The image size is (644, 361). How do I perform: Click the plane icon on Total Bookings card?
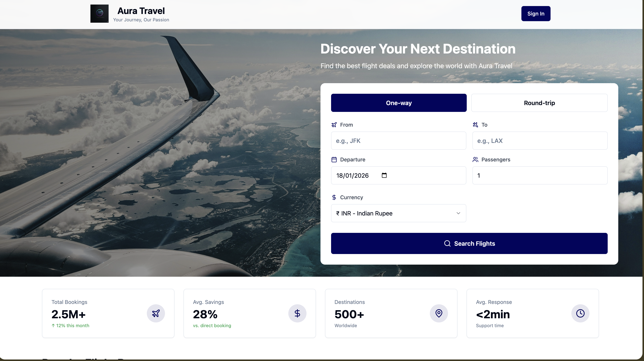(x=156, y=313)
